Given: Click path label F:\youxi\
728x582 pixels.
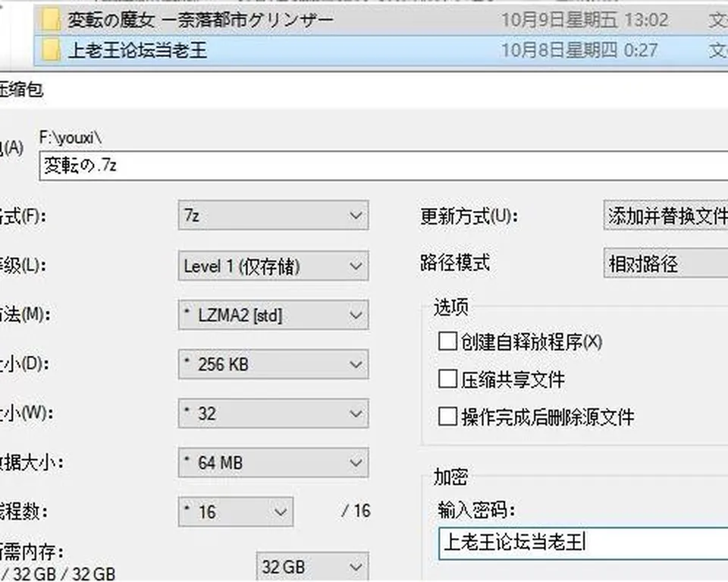Looking at the screenshot, I should [71, 138].
